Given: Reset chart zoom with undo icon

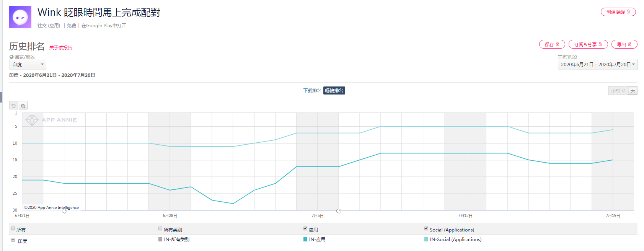Looking at the screenshot, I should [x=13, y=106].
